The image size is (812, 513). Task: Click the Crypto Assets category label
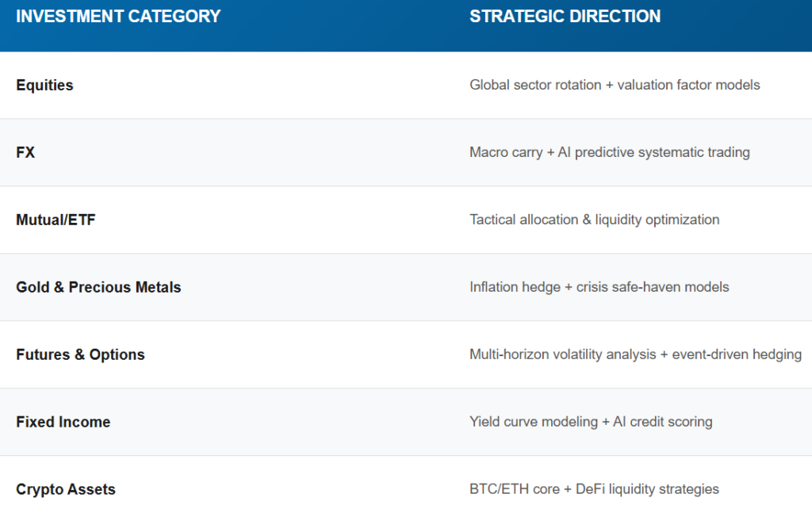coord(66,489)
